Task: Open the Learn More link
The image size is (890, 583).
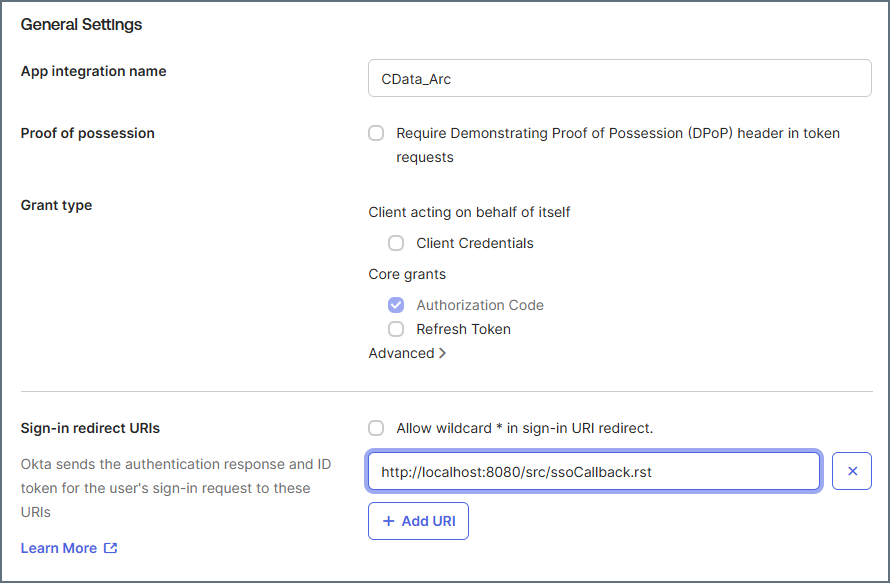Action: click(x=59, y=548)
